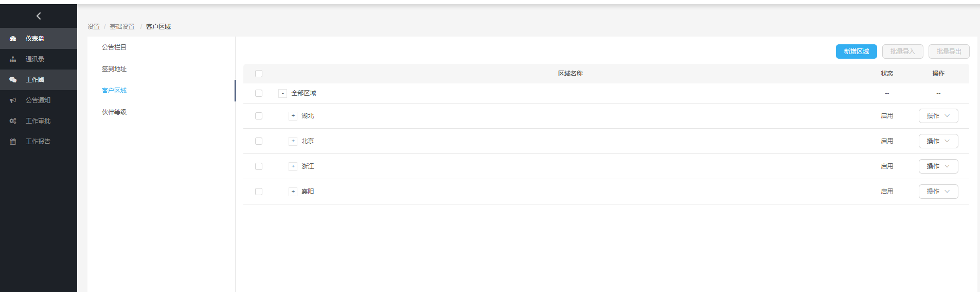Expand the 北京 region node
The image size is (980, 292).
[293, 141]
